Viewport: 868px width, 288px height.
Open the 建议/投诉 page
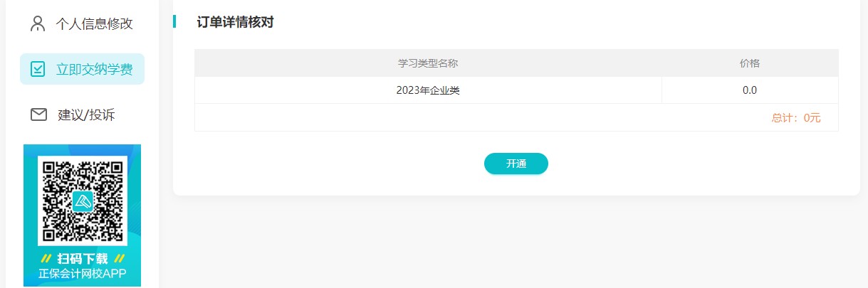[86, 114]
